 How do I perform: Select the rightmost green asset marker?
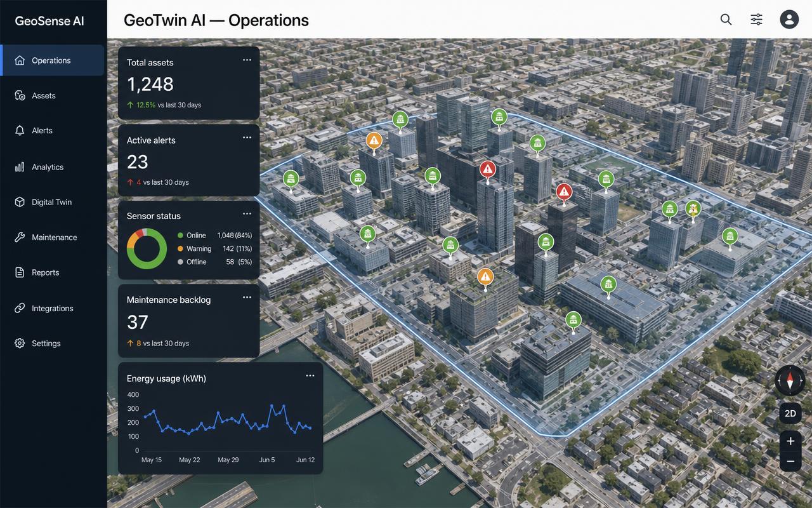click(730, 237)
